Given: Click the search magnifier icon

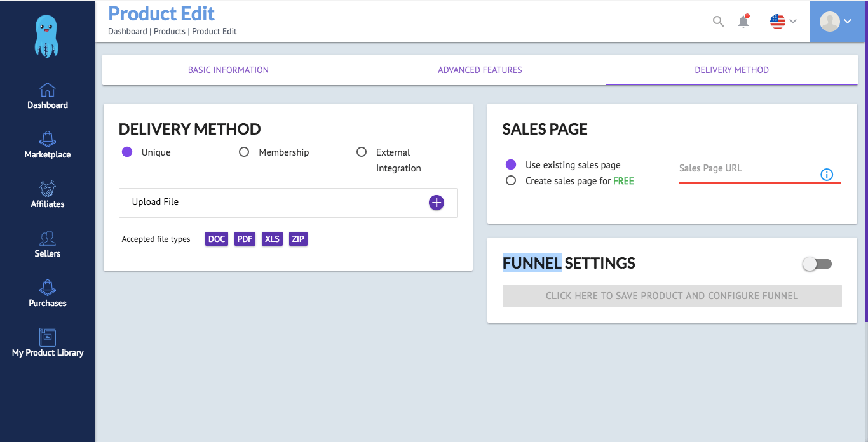Looking at the screenshot, I should (x=718, y=22).
